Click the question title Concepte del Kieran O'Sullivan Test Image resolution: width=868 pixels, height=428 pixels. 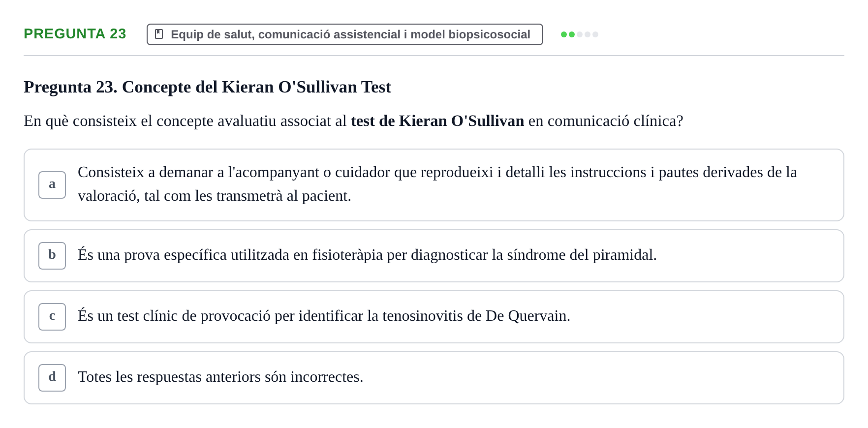coord(207,87)
